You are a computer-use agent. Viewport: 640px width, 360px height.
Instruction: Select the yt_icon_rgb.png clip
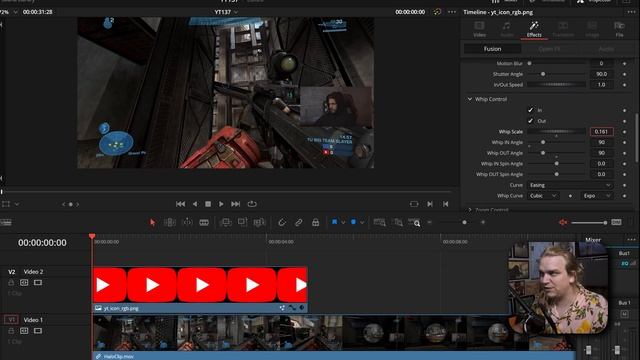click(200, 290)
